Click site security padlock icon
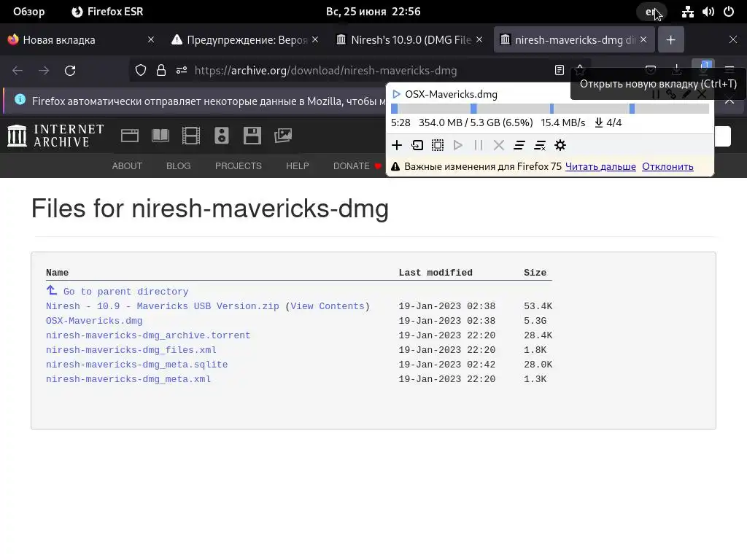Viewport: 747px width, 560px height. 161,71
